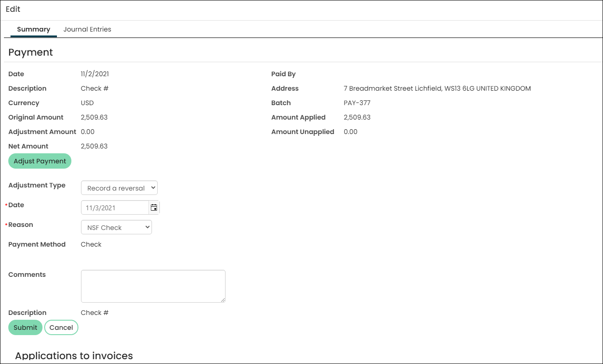Click into the adjustment Date input field
603x364 pixels.
(115, 208)
